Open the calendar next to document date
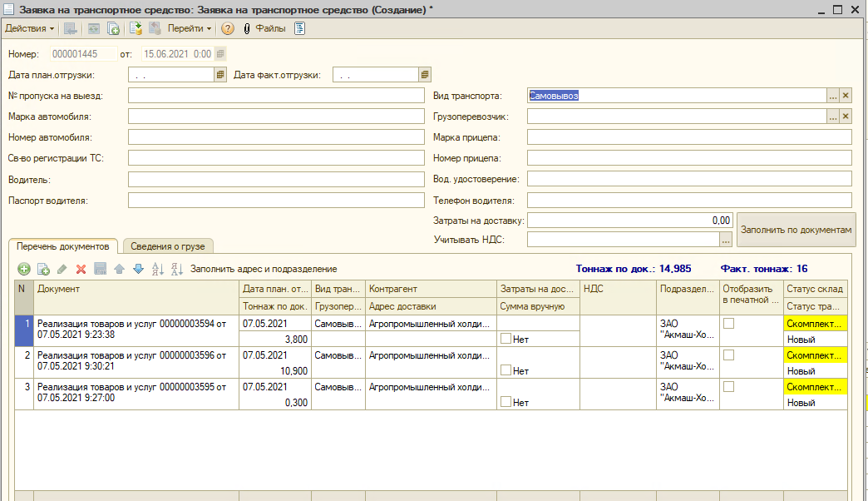This screenshot has height=501, width=868. click(x=220, y=54)
